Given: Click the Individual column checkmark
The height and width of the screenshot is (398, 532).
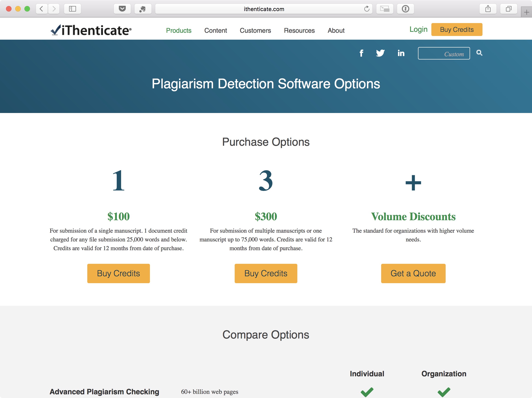Looking at the screenshot, I should tap(367, 392).
